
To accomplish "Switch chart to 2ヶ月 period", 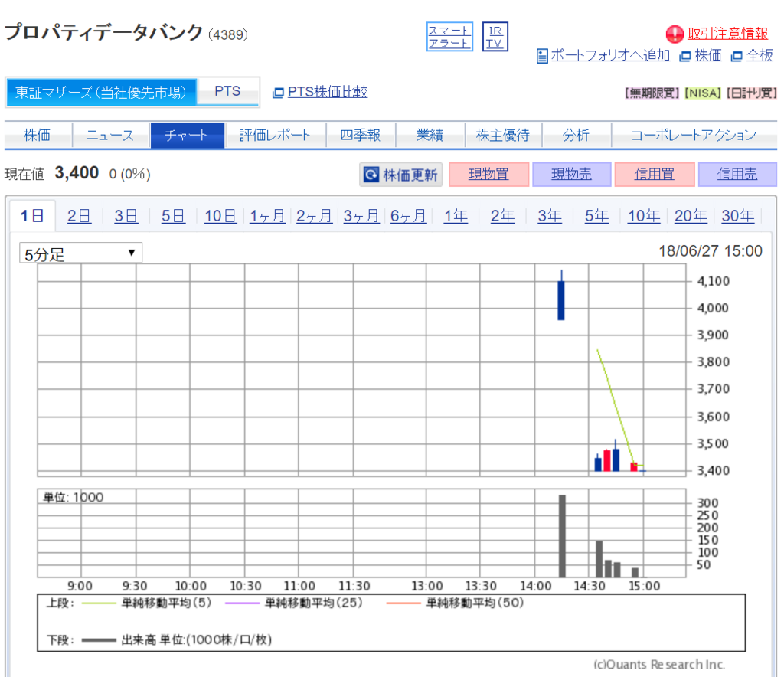I will tap(314, 216).
